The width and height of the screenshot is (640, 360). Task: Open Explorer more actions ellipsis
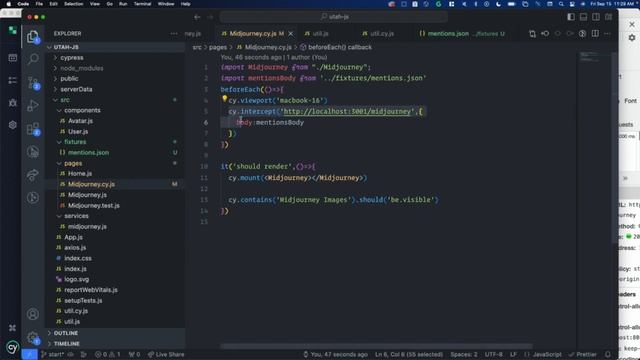click(174, 33)
